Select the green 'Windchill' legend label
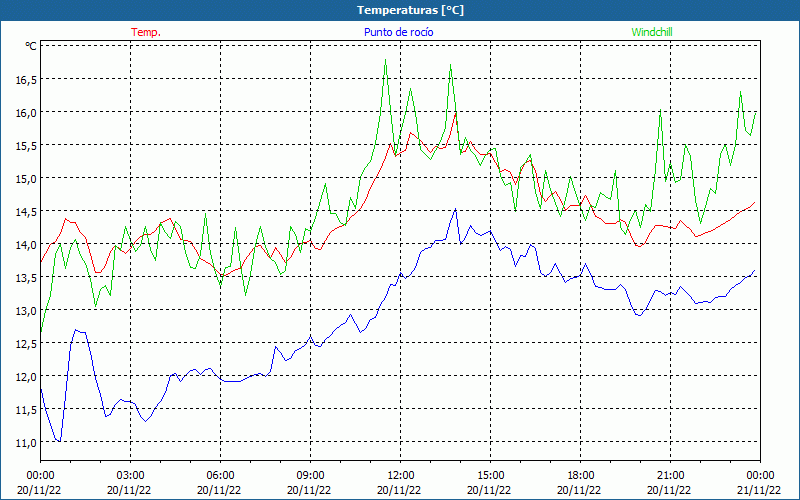800x500 pixels. [652, 32]
